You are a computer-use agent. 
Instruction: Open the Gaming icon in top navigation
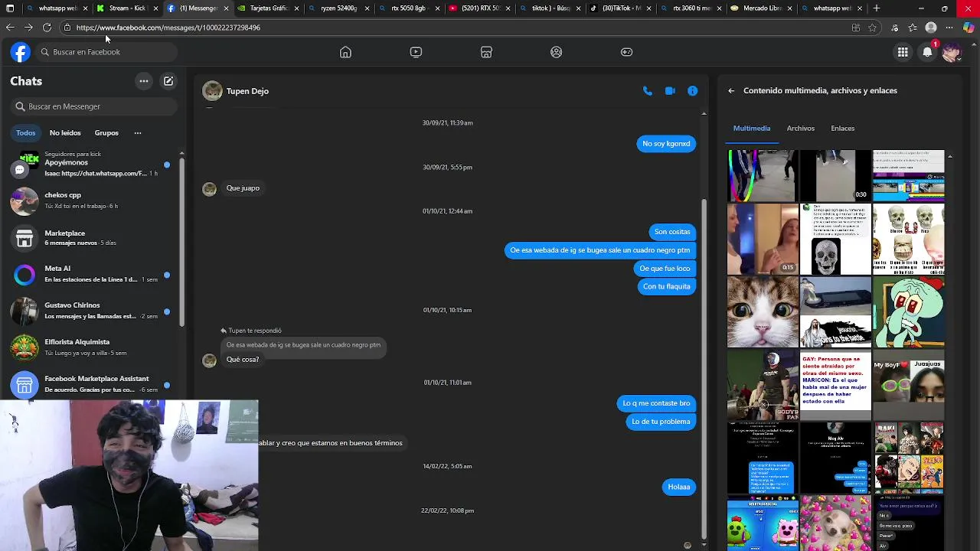626,52
